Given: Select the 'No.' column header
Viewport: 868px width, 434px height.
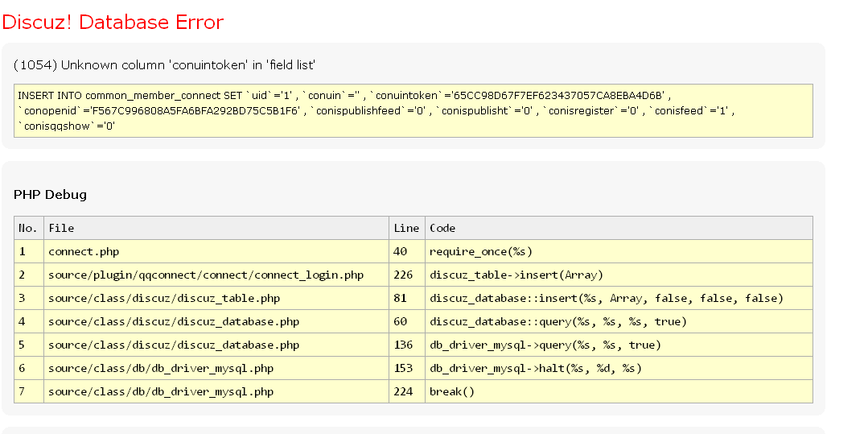Looking at the screenshot, I should click(x=28, y=228).
